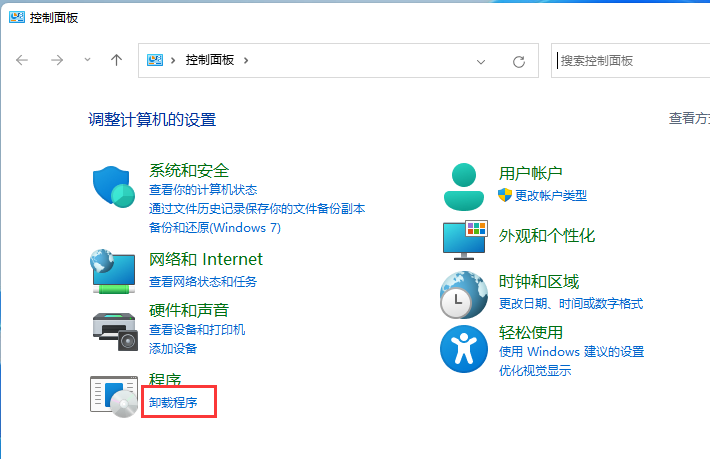Open the recent locations dropdown arrow

[87, 60]
